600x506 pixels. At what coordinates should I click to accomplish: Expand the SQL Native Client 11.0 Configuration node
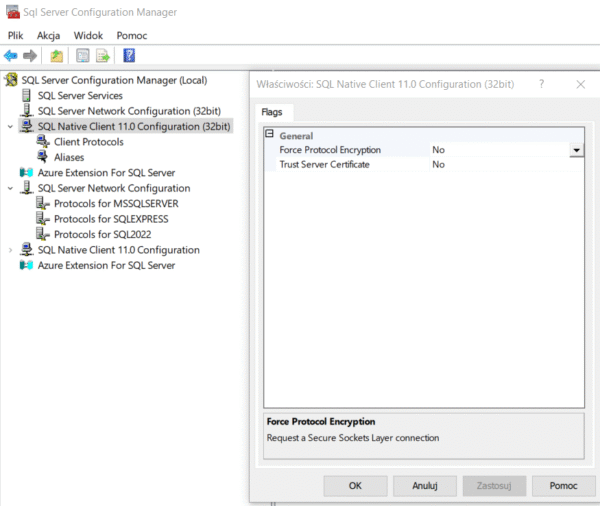click(x=10, y=250)
